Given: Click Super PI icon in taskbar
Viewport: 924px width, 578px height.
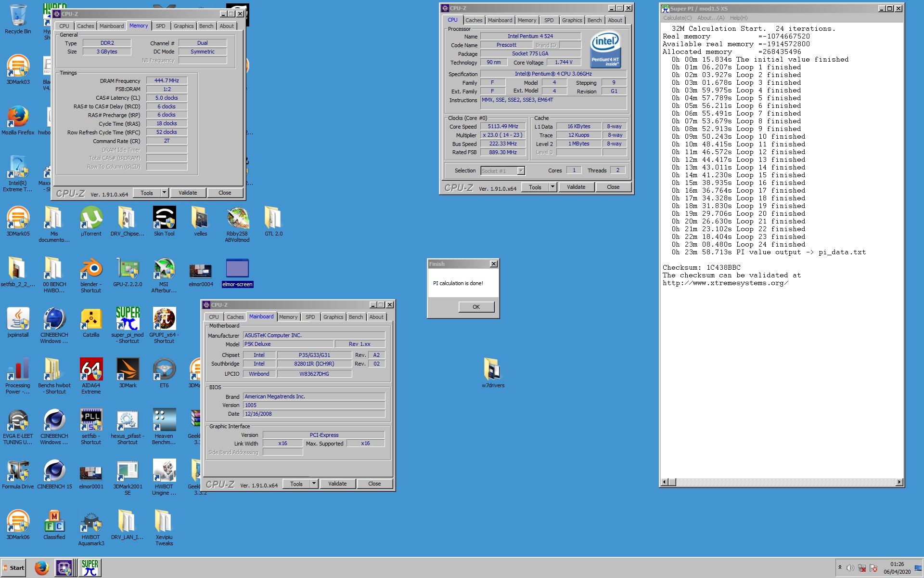Looking at the screenshot, I should tap(90, 567).
